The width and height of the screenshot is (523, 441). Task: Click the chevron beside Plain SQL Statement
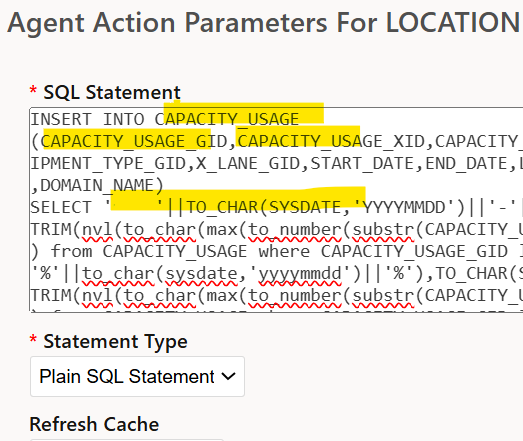coord(228,377)
